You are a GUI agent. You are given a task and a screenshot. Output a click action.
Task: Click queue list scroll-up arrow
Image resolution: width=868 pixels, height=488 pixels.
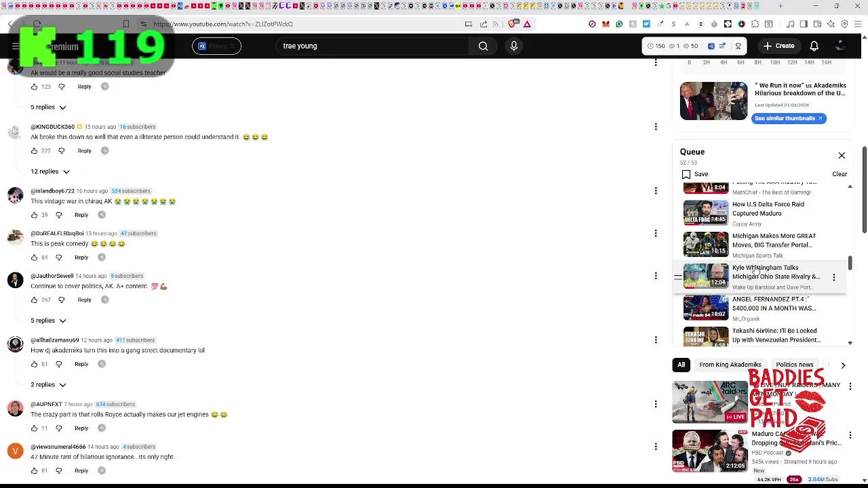pyautogui.click(x=850, y=186)
